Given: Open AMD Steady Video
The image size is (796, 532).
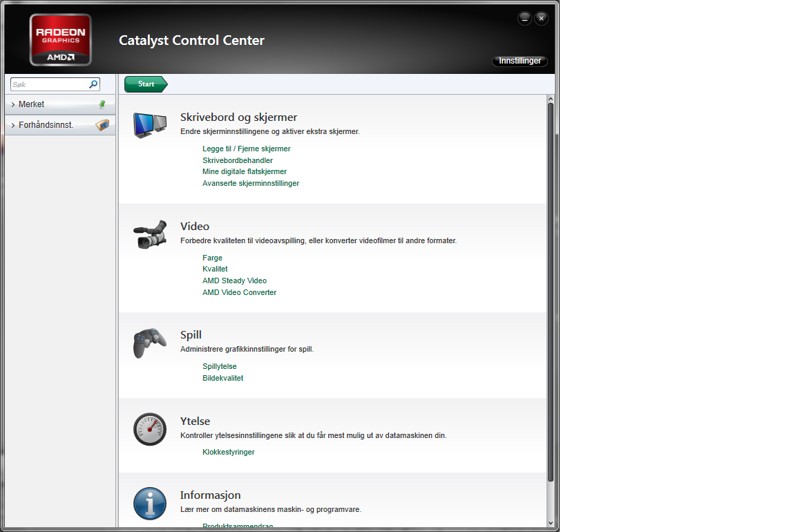Looking at the screenshot, I should pos(234,281).
